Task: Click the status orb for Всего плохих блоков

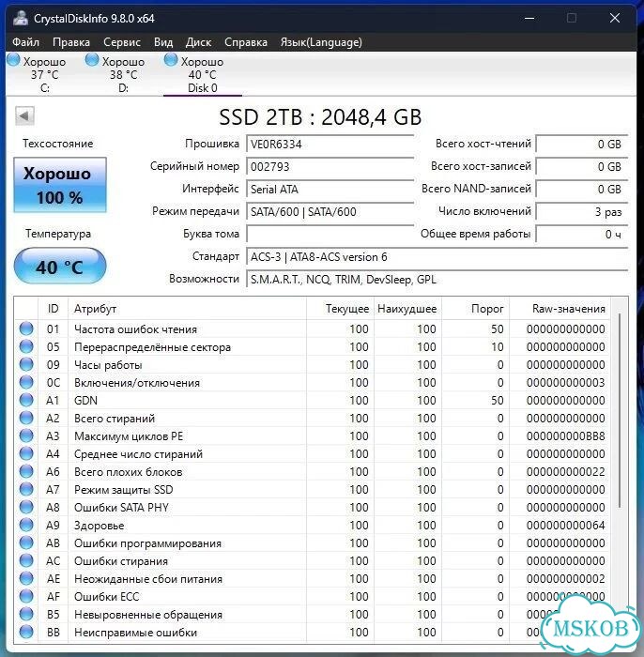Action: [x=26, y=471]
